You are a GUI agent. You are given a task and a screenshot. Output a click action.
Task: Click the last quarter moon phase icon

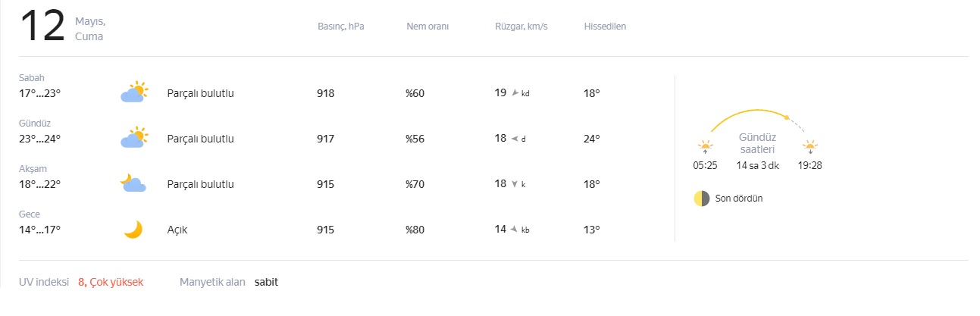click(x=702, y=199)
